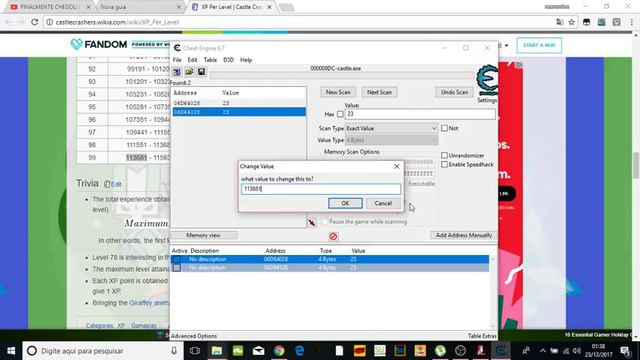Screen dimensions: 640x360
Task: Open Google Chrome from the taskbar
Action: [279, 351]
